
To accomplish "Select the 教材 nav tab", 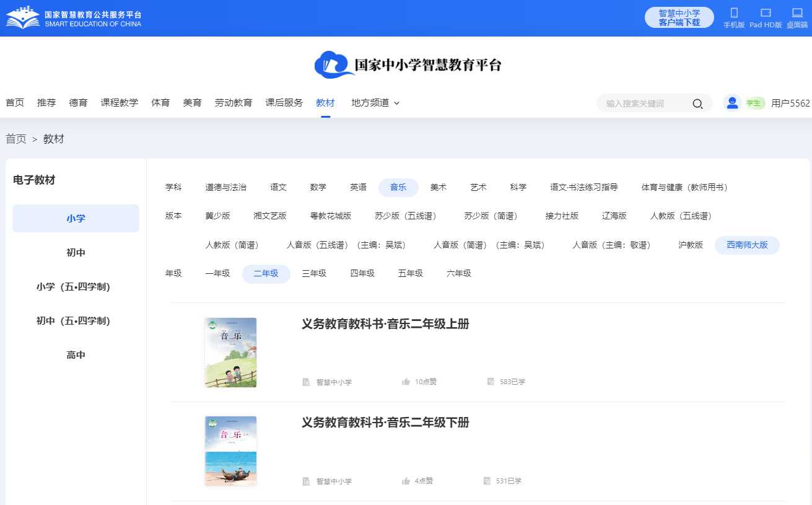I will 325,103.
